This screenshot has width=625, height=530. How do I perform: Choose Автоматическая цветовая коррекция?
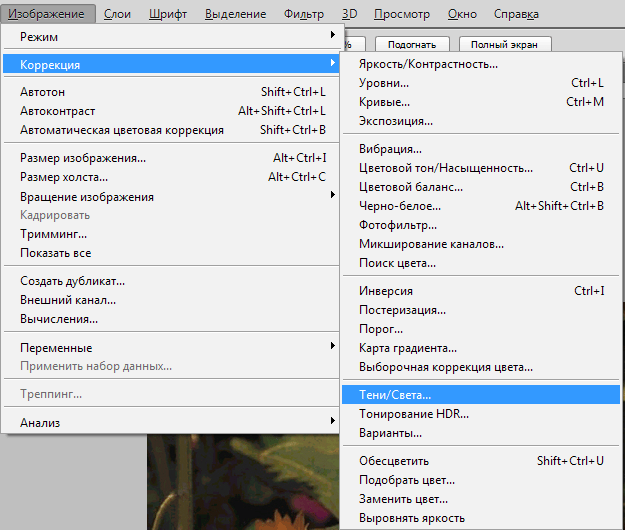171,130
